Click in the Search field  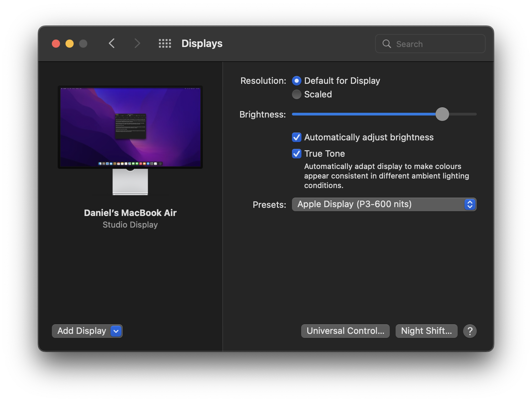coord(430,44)
